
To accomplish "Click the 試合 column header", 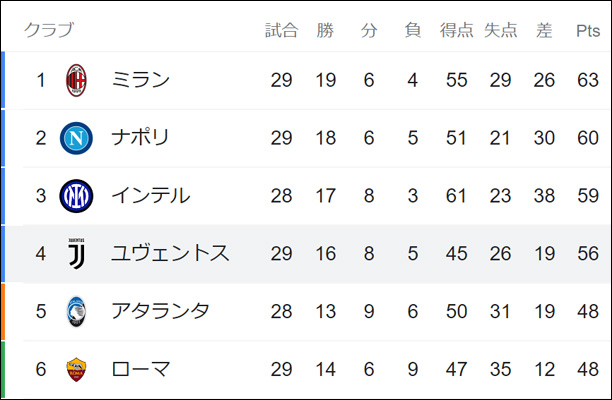I will click(281, 30).
